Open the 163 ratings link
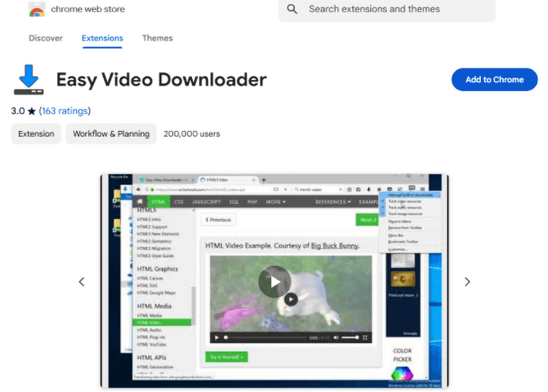Image resolution: width=548 pixels, height=392 pixels. (64, 111)
